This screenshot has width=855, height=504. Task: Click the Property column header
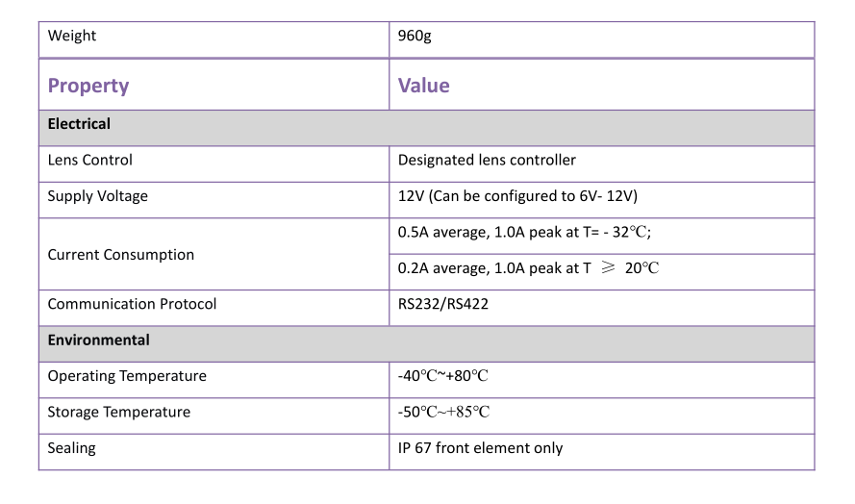click(88, 86)
